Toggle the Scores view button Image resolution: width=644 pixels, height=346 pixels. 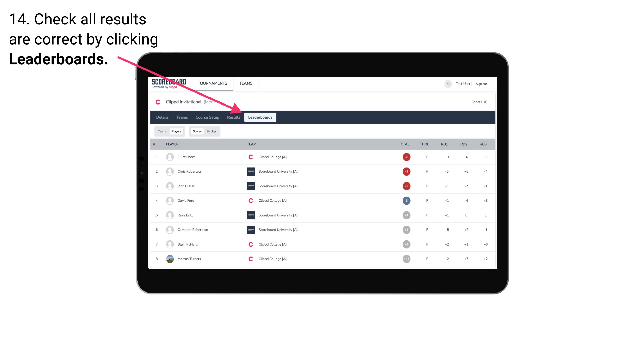pos(197,131)
